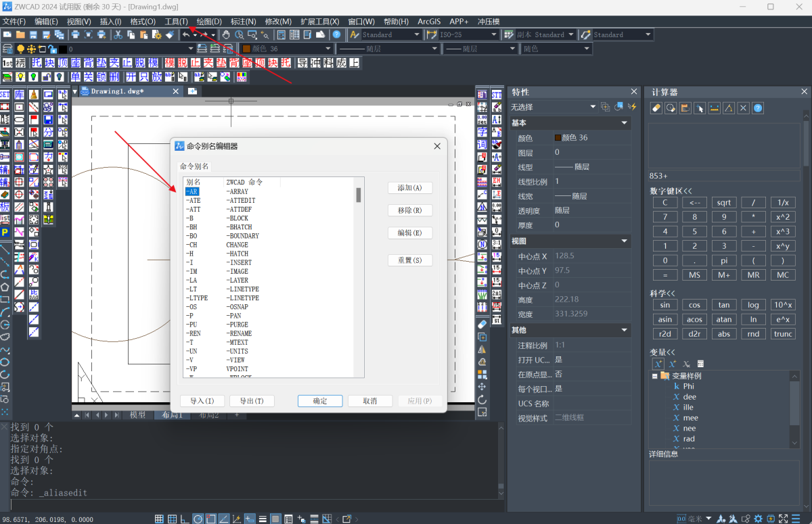Toggle Ortho mode in status bar
Screen dimensions: 812x524
[x=184, y=519]
